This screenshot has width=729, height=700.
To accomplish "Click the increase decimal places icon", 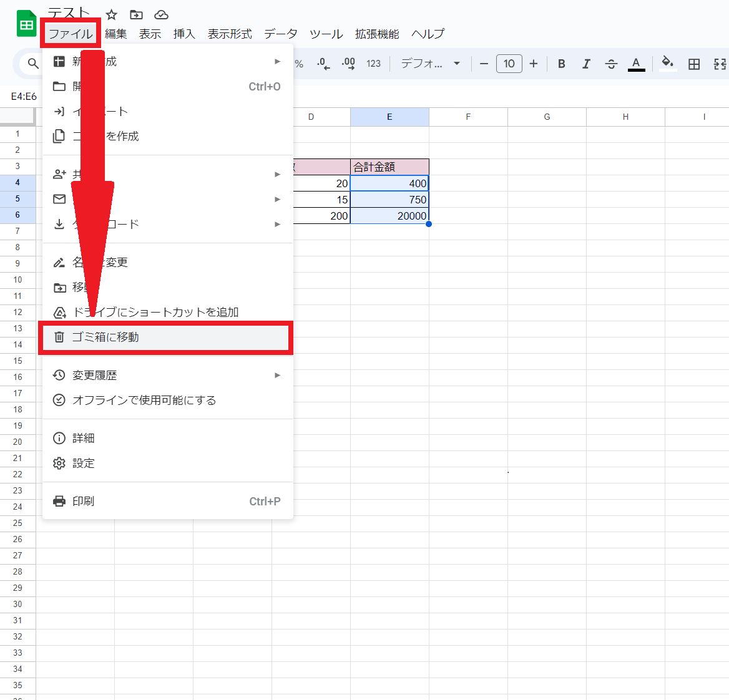I will pyautogui.click(x=348, y=64).
